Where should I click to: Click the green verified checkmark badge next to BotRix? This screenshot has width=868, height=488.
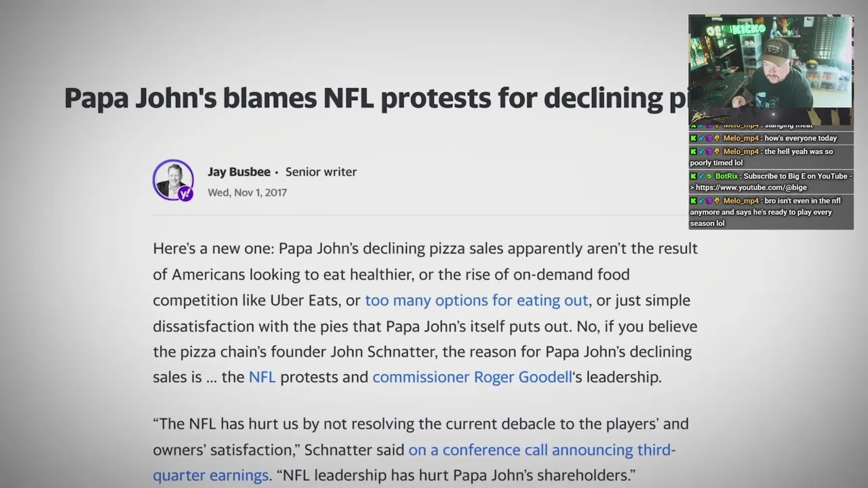(x=709, y=176)
